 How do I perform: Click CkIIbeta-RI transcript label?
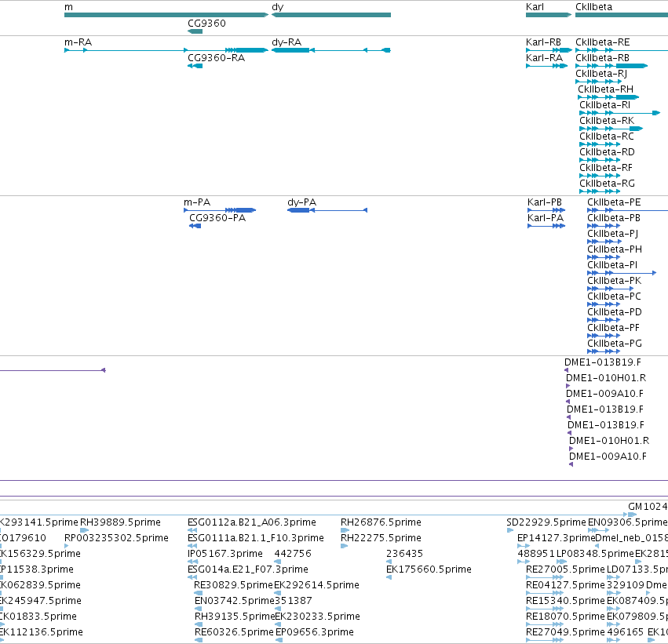point(604,105)
